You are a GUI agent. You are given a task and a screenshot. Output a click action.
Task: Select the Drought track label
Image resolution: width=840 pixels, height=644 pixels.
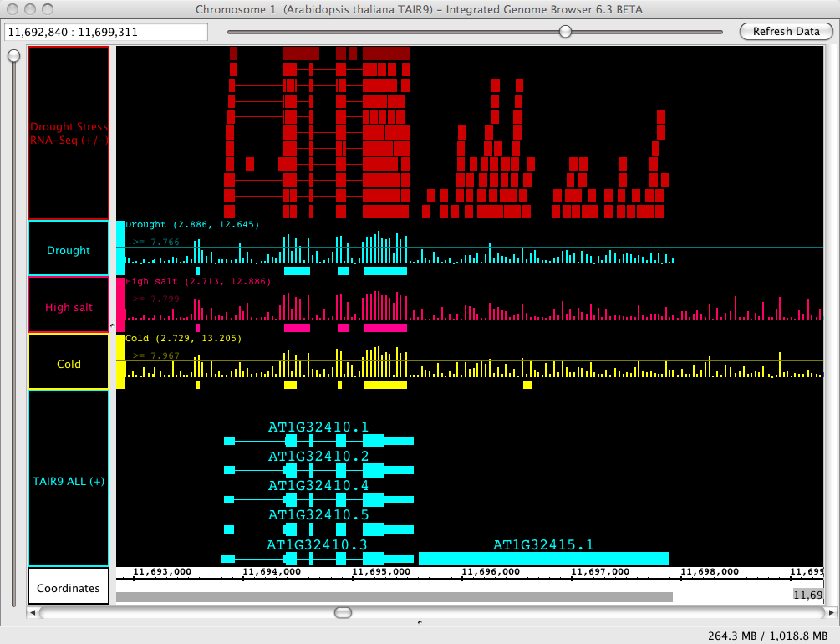coord(69,248)
